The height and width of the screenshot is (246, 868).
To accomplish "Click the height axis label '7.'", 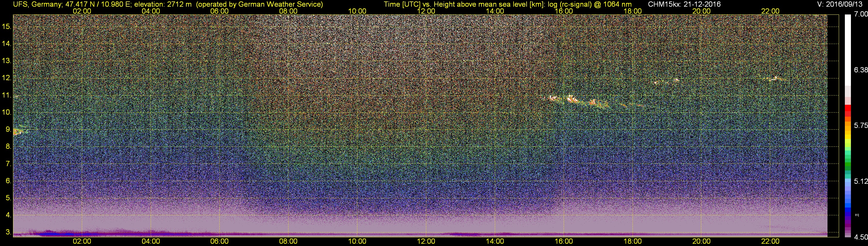I will pos(8,164).
